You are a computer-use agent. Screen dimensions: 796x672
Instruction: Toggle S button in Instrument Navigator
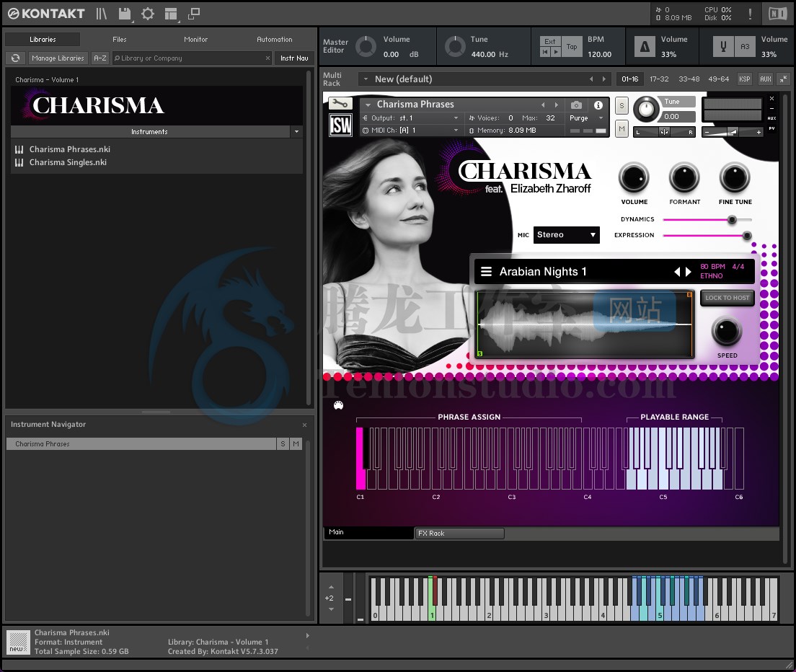point(283,443)
